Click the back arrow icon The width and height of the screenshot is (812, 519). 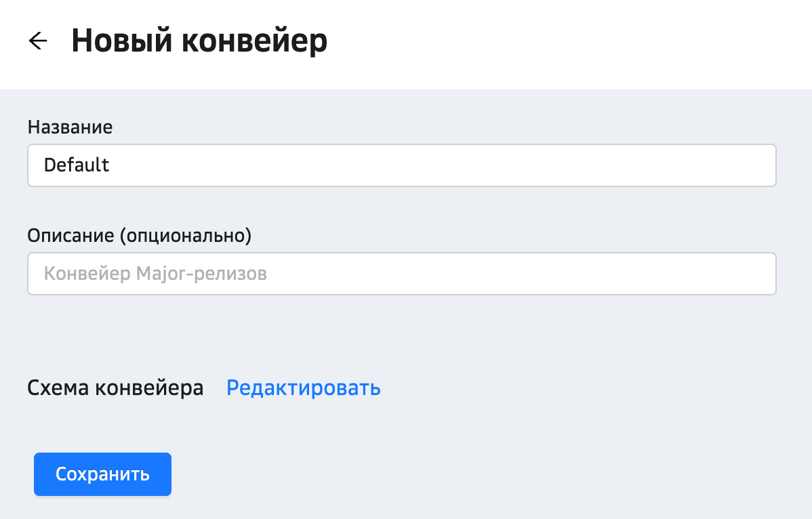(38, 41)
